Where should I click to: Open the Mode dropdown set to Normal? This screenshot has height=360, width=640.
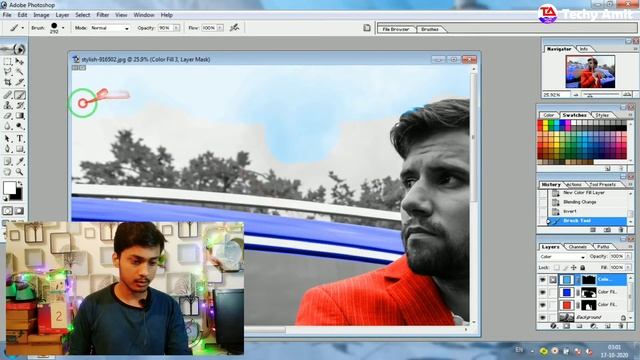point(109,28)
